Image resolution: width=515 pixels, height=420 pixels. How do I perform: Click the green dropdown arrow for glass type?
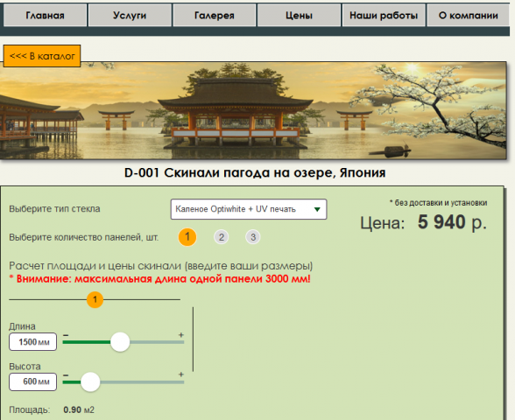317,209
